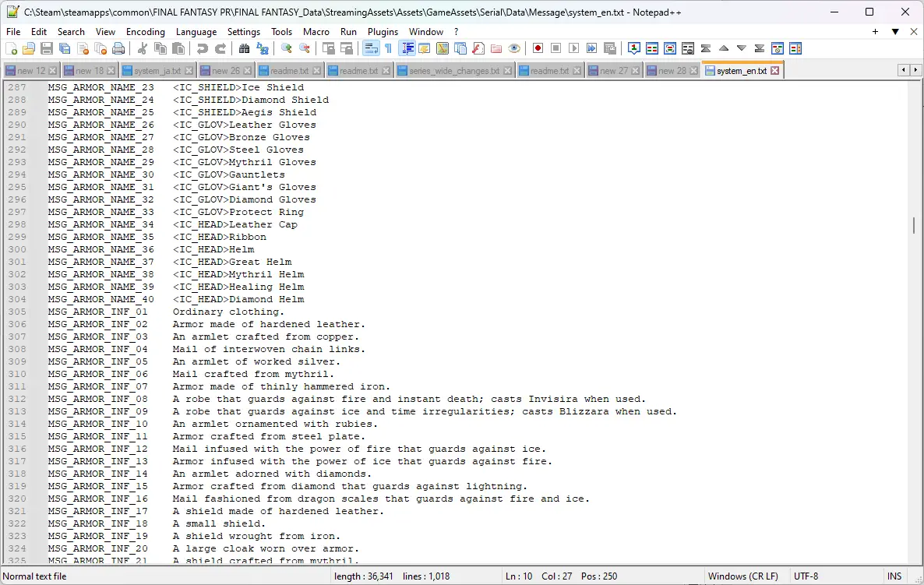Click line number 300 in the margin

[x=17, y=249]
